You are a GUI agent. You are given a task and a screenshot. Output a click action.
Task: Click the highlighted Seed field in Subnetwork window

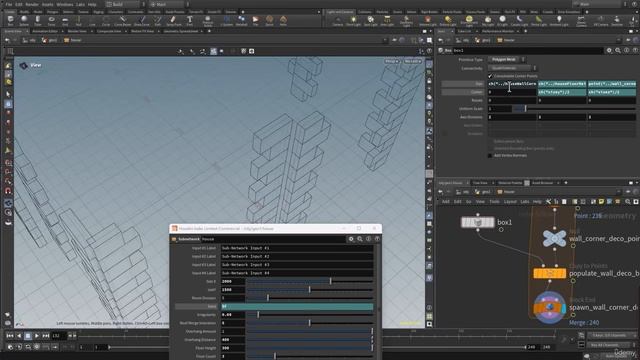coord(297,306)
